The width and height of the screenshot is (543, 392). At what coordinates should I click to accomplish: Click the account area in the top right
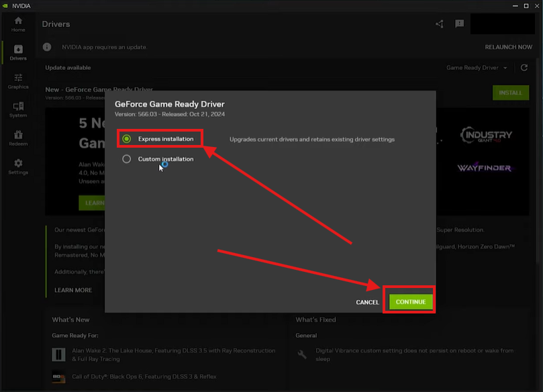click(x=503, y=23)
